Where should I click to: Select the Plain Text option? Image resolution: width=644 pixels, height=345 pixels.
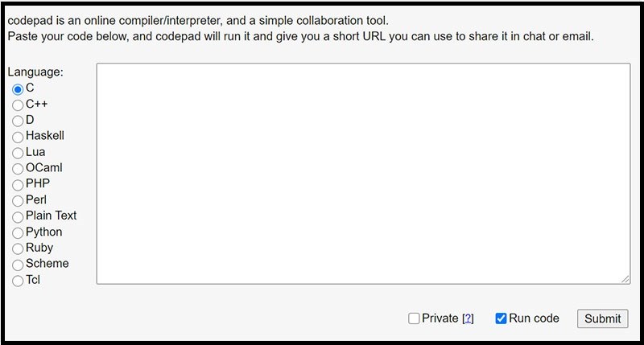(x=18, y=216)
